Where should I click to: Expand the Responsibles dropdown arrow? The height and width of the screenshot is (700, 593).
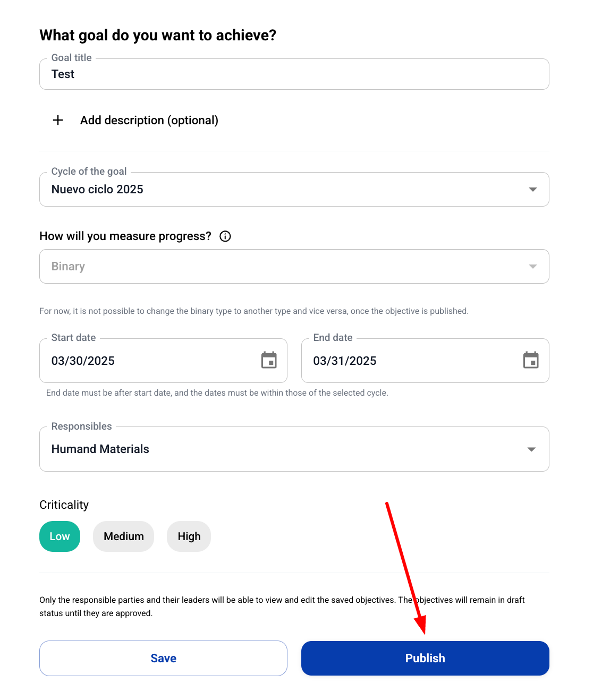[x=531, y=449]
